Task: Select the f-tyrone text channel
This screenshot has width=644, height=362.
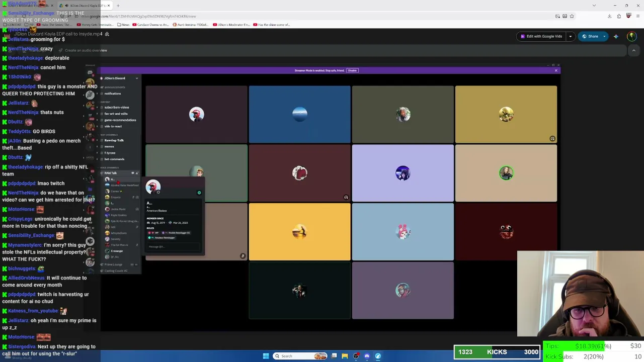Action: (110, 153)
